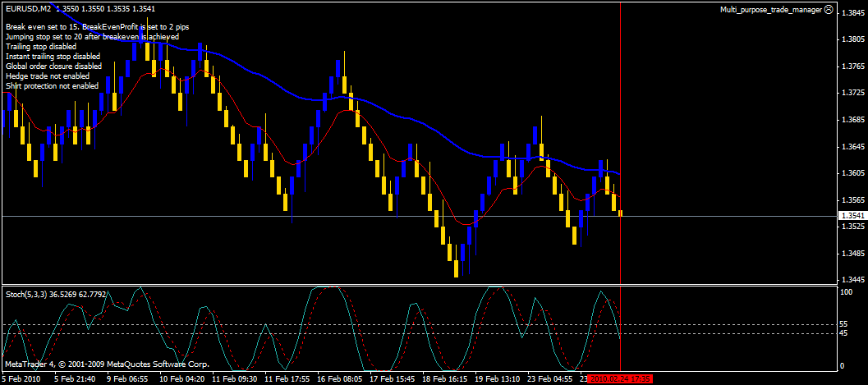This screenshot has height=385, width=868.
Task: Click 'Jumping stop set to 20' text line
Action: coord(92,36)
